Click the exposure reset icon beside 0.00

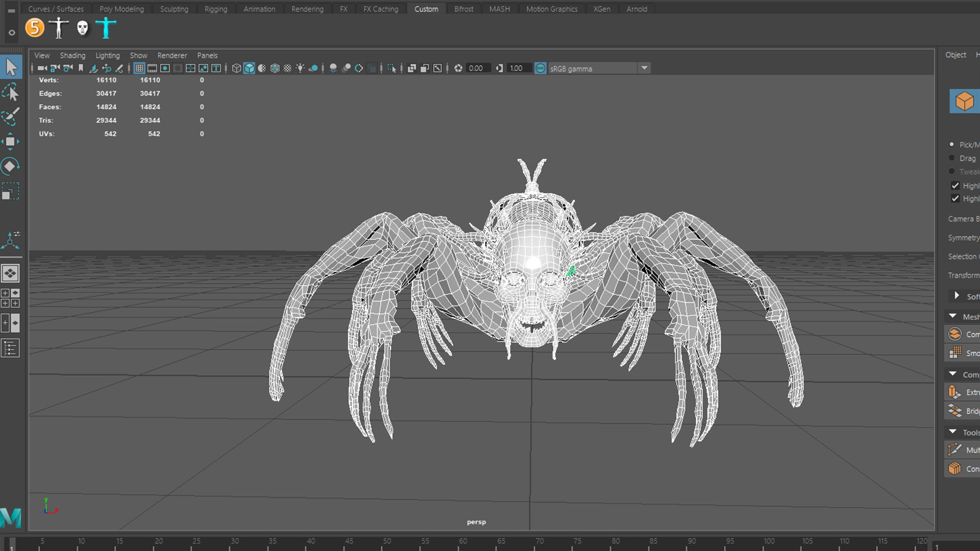coord(458,68)
